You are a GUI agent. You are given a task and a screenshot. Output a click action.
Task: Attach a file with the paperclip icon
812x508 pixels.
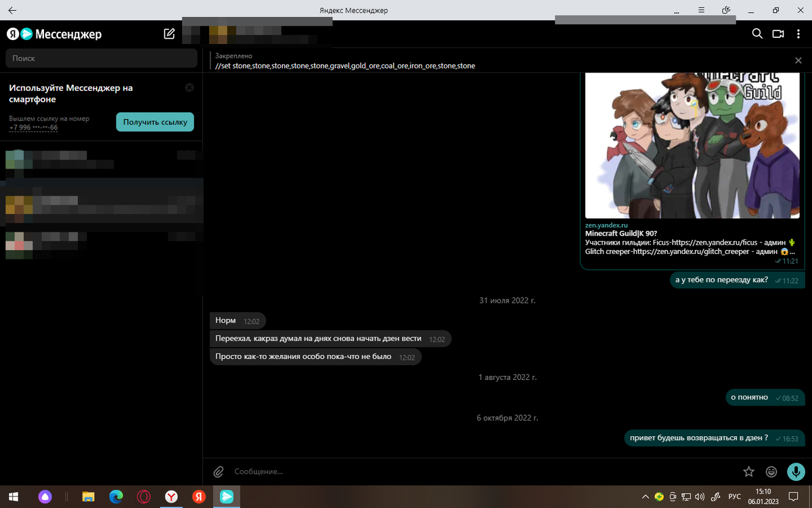[219, 471]
